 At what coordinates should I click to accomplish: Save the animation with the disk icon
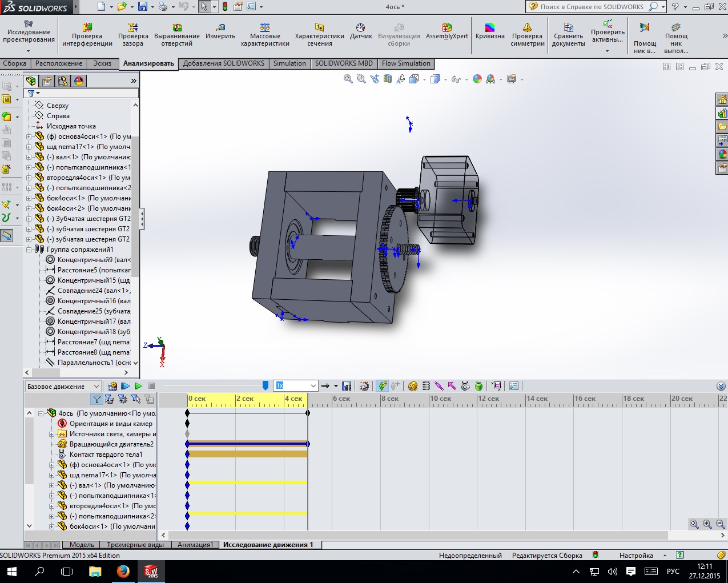tap(347, 386)
